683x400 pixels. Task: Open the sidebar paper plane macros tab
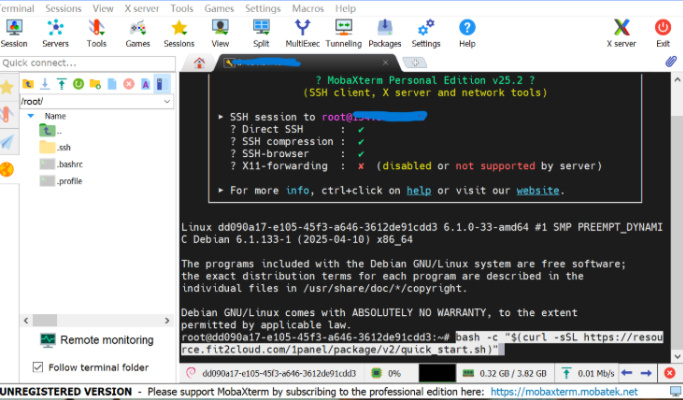(7, 142)
